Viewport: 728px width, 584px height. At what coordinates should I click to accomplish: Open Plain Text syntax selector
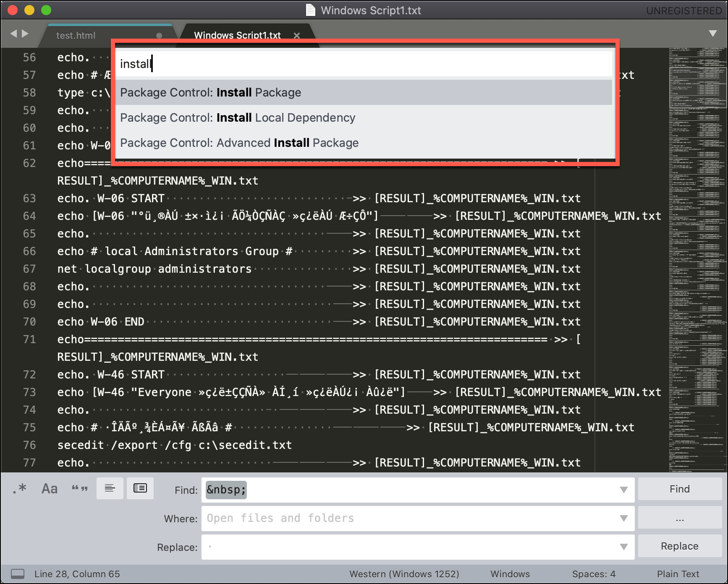[x=678, y=574]
